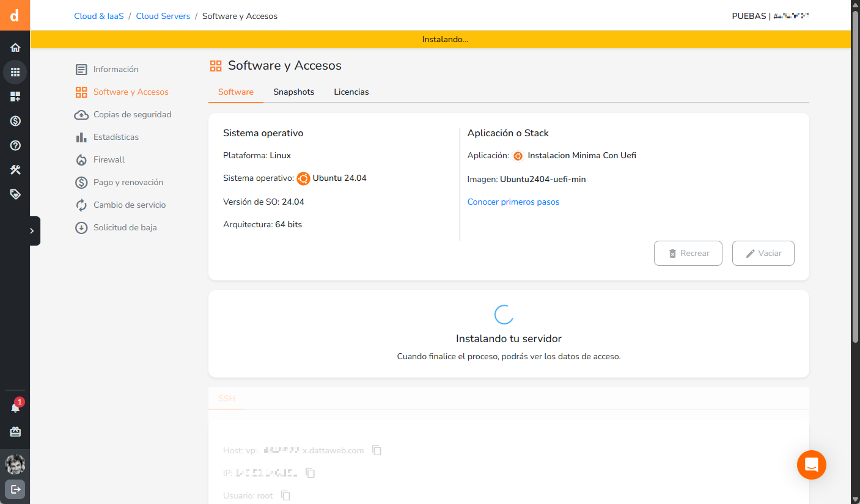Click the PUEBAS account label
The image size is (860, 504).
[770, 16]
